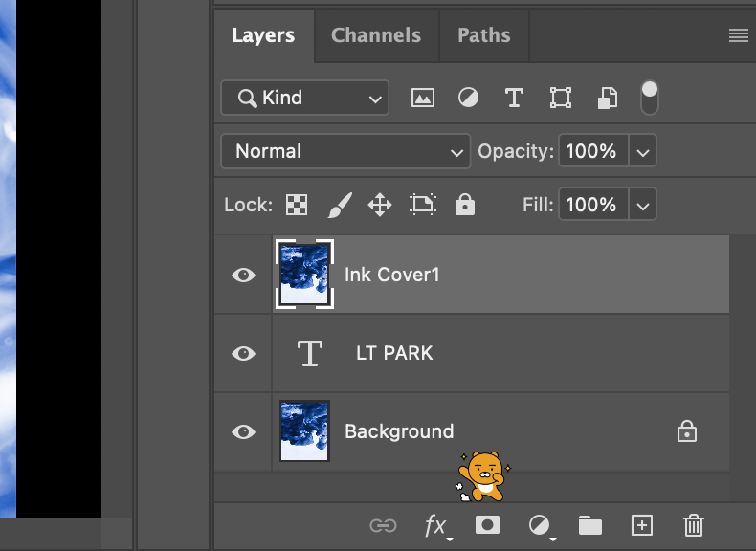
Task: Create a new group folder
Action: [590, 525]
